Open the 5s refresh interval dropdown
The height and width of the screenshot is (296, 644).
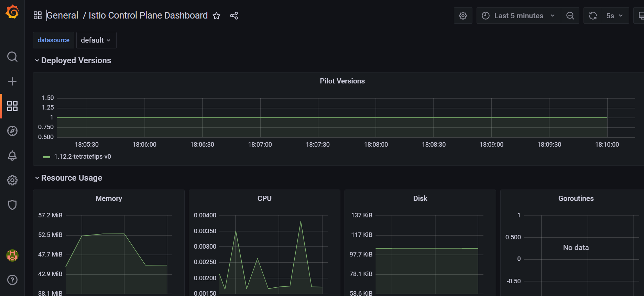click(x=615, y=15)
